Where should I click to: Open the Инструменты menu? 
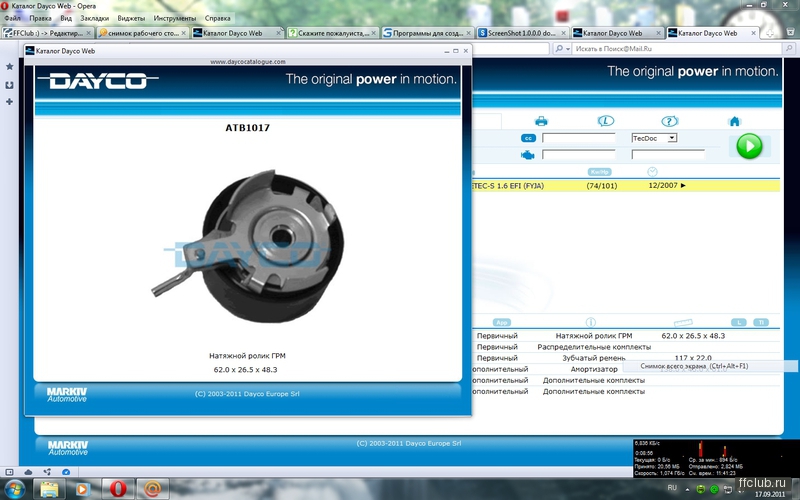[x=174, y=18]
